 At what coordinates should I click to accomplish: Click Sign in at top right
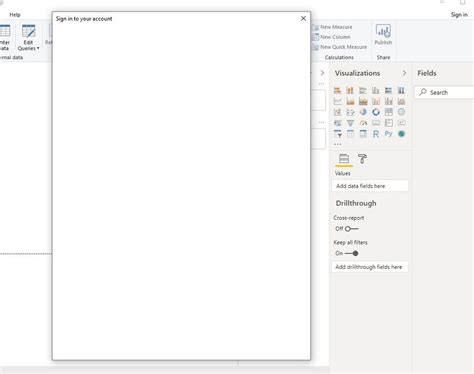click(459, 15)
